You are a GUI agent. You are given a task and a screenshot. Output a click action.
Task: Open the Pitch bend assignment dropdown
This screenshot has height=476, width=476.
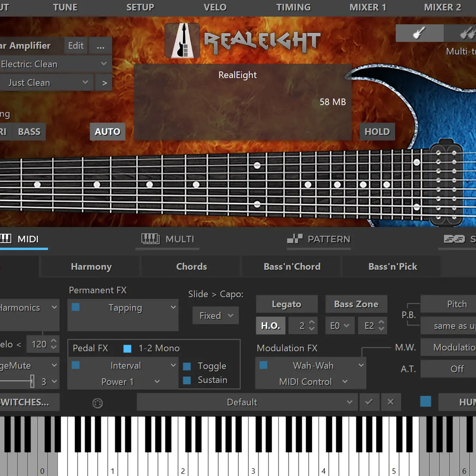tap(448, 304)
